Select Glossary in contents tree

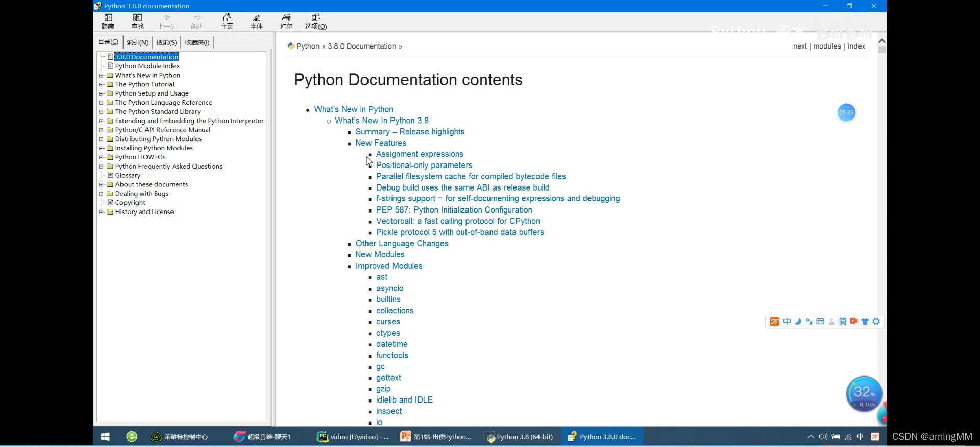pos(128,175)
